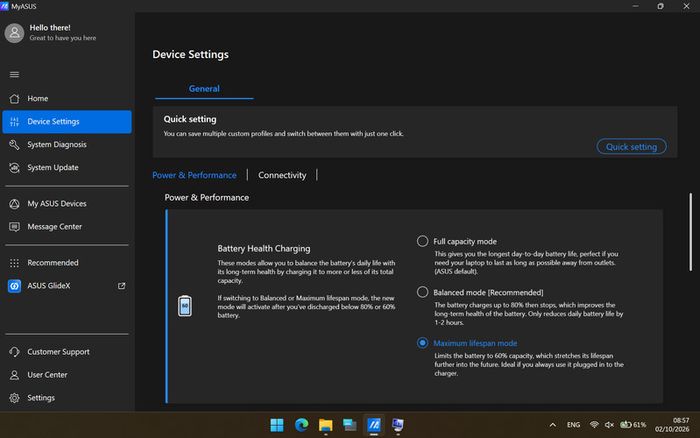The width and height of the screenshot is (700, 438).
Task: Open the Windows Start menu
Action: [x=277, y=425]
